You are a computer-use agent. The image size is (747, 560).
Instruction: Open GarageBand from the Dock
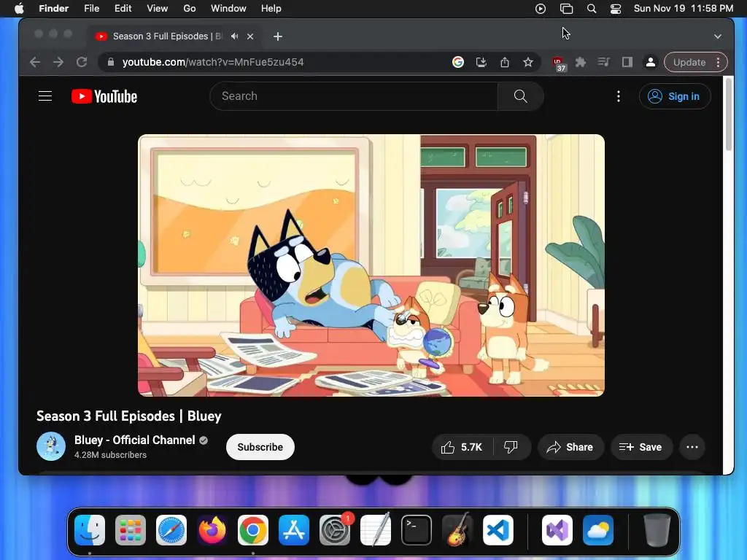pos(457,530)
